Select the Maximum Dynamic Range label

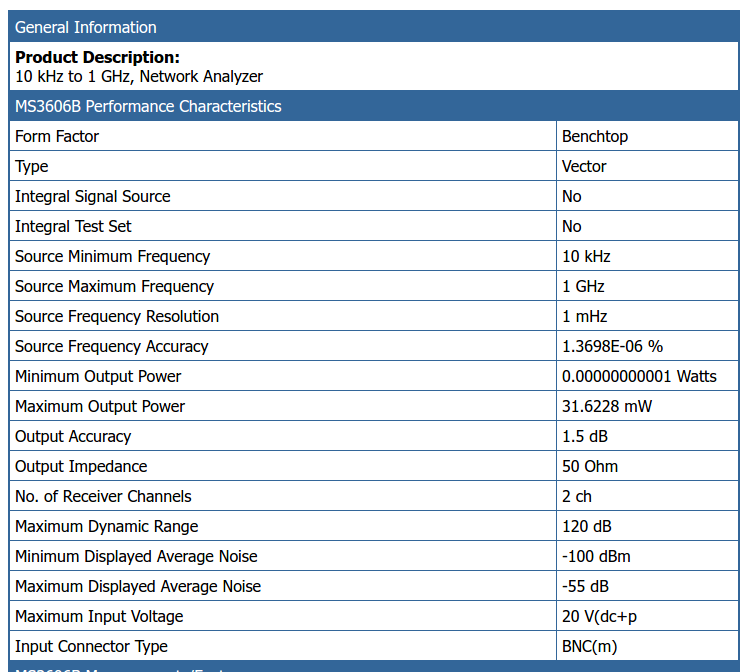click(107, 526)
